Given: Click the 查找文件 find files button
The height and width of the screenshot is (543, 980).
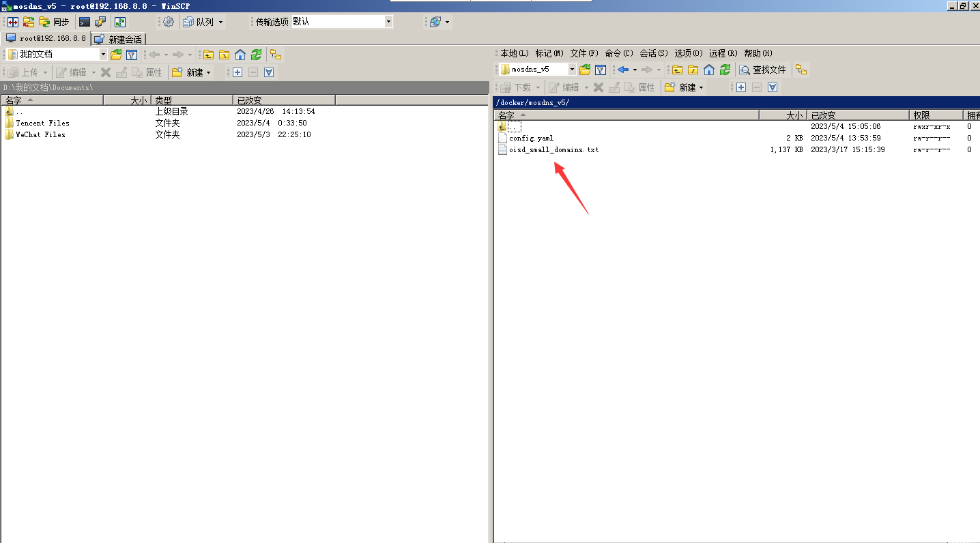Looking at the screenshot, I should tap(763, 70).
